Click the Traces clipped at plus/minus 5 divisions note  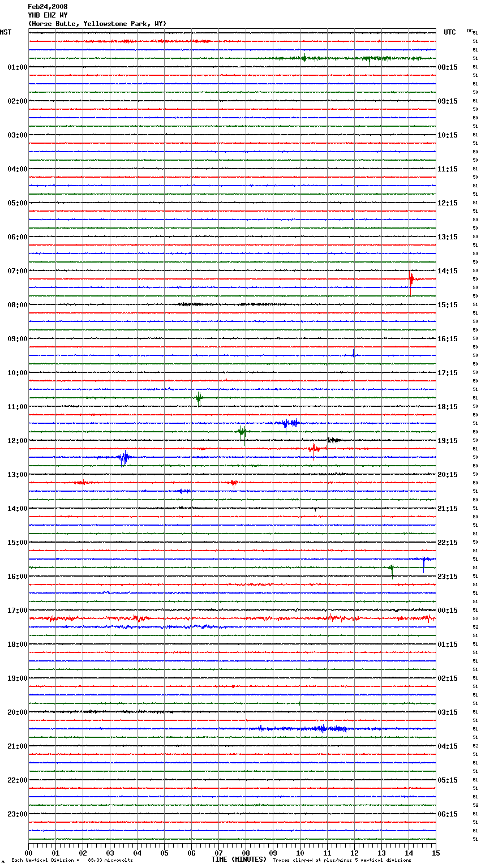(342, 861)
